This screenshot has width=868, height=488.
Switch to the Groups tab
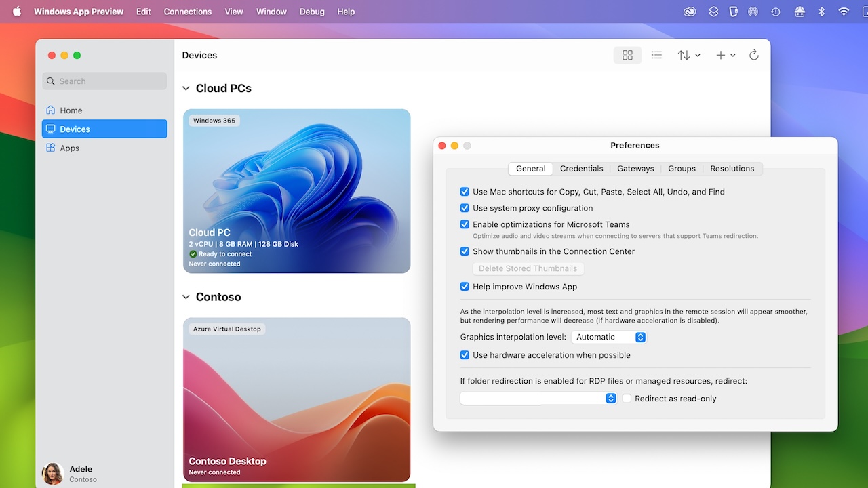click(682, 169)
